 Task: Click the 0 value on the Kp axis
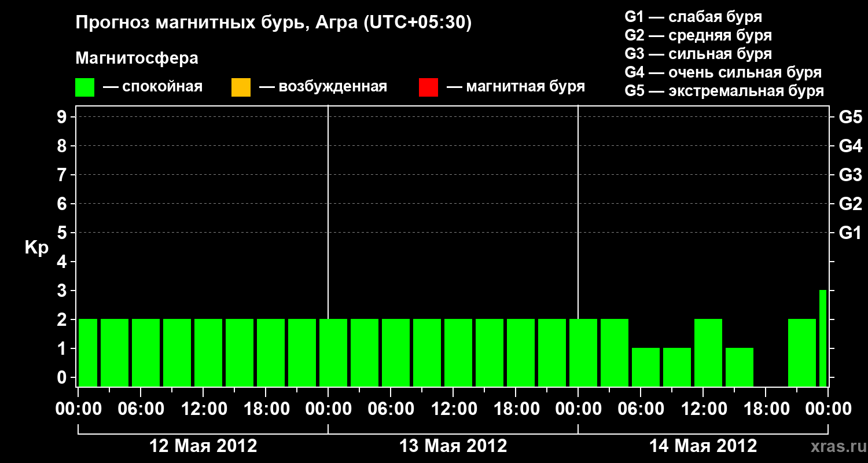click(x=63, y=377)
